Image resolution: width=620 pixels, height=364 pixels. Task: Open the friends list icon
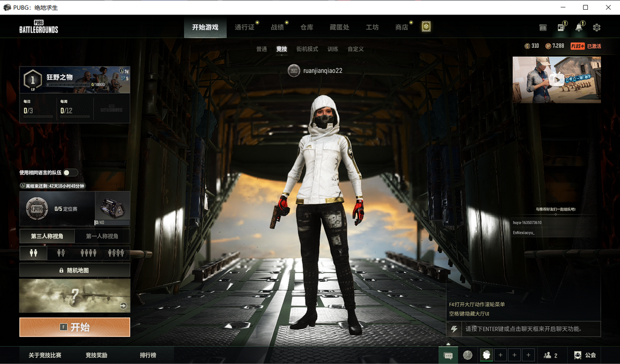[550, 355]
